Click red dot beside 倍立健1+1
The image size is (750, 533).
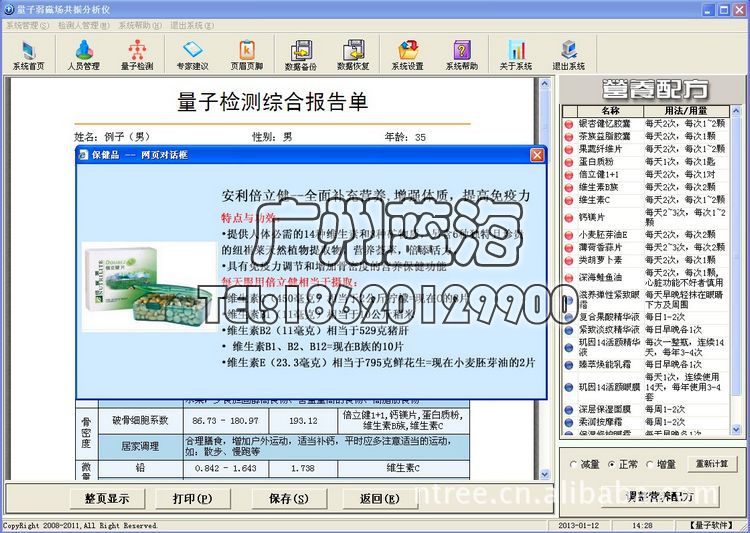coord(569,175)
